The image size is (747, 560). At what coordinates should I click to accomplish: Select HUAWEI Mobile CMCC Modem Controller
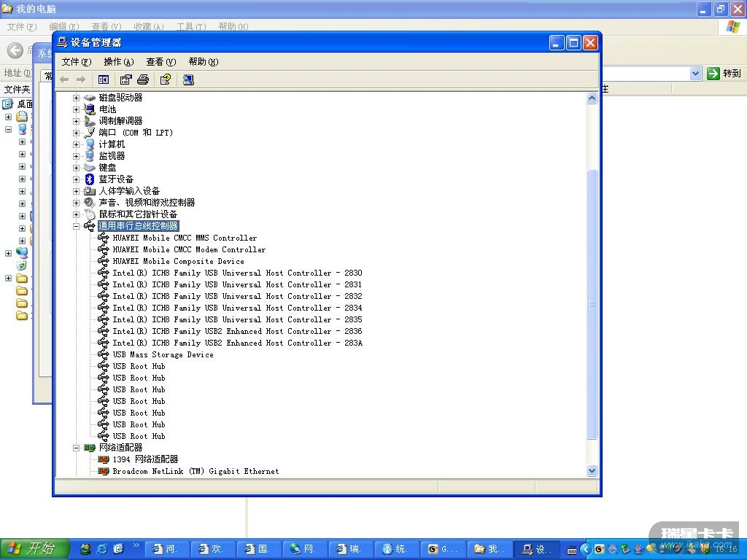point(189,249)
